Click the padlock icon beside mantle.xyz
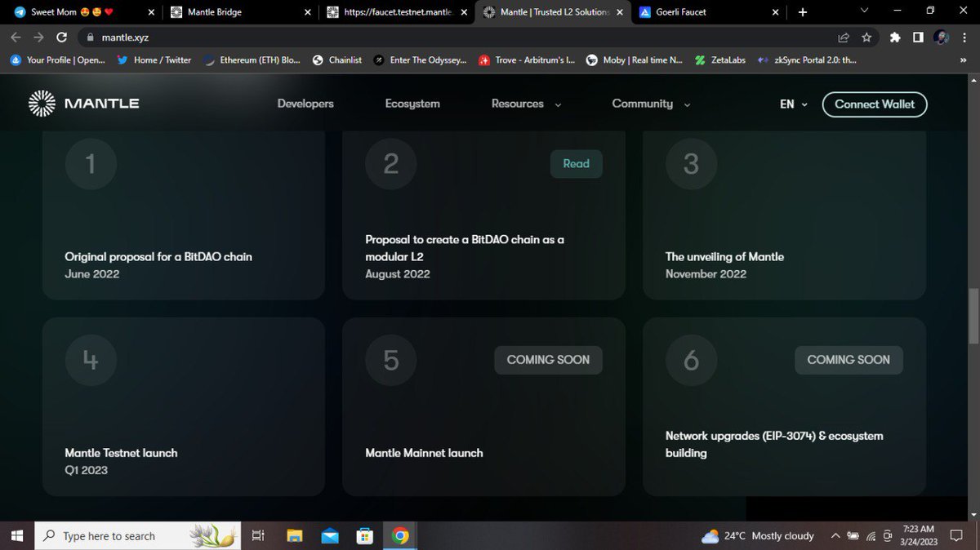The image size is (980, 550). [91, 38]
